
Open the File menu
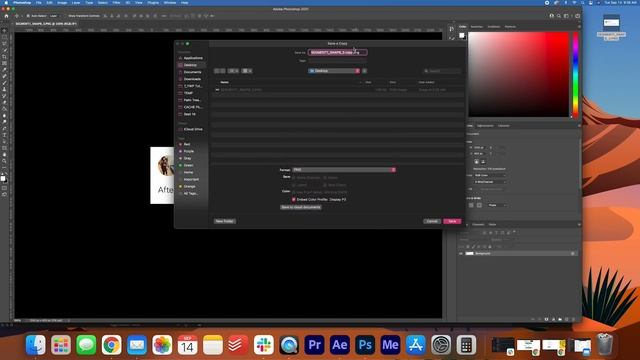(x=38, y=2)
